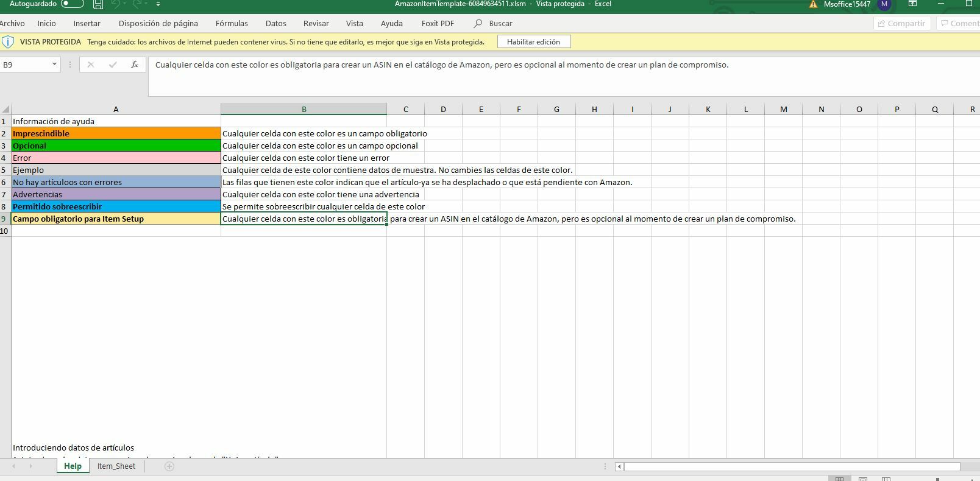Switch to the Insertar ribbon tab
This screenshot has width=980, height=481.
click(87, 23)
